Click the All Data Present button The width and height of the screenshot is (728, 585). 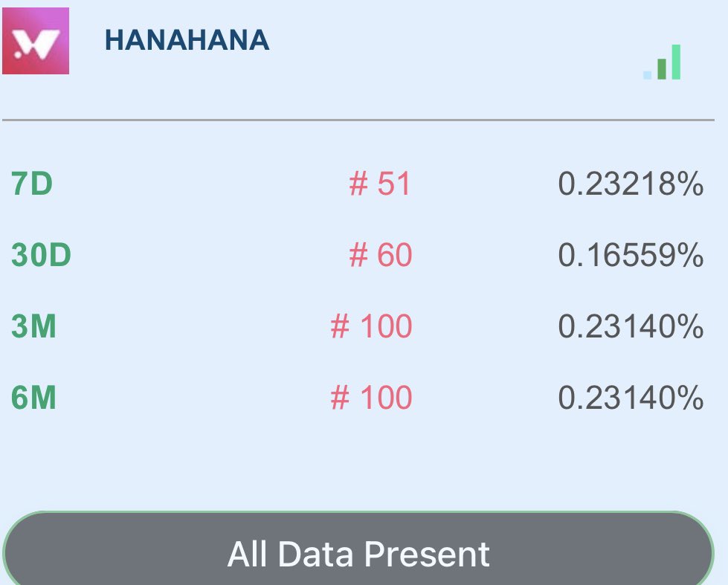(358, 549)
